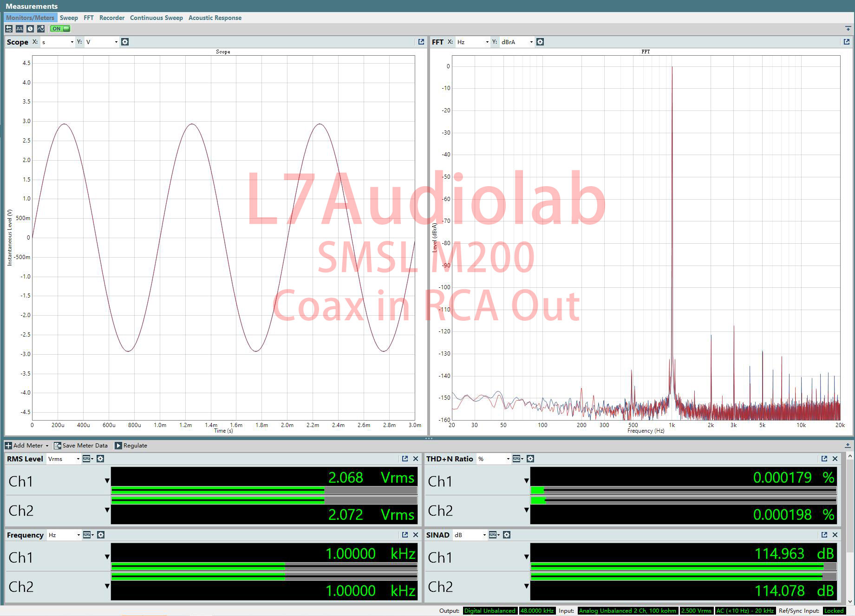Click Digital Unbalanced output status
Screen dimensions: 855x616
490,611
